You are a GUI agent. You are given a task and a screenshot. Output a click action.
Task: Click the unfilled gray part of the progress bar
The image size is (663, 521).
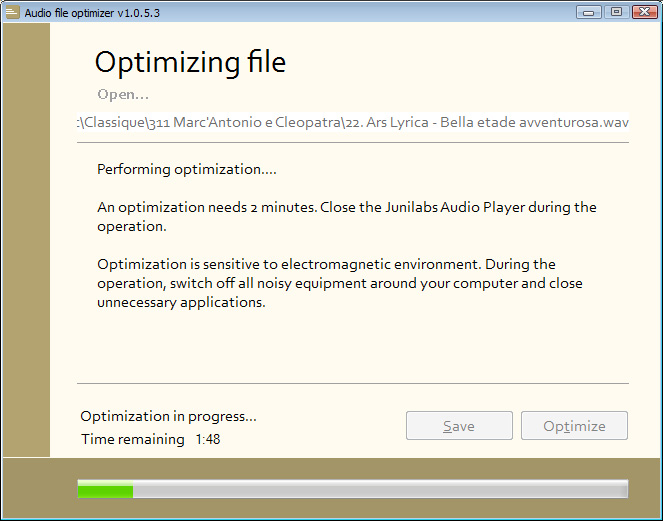click(x=380, y=489)
